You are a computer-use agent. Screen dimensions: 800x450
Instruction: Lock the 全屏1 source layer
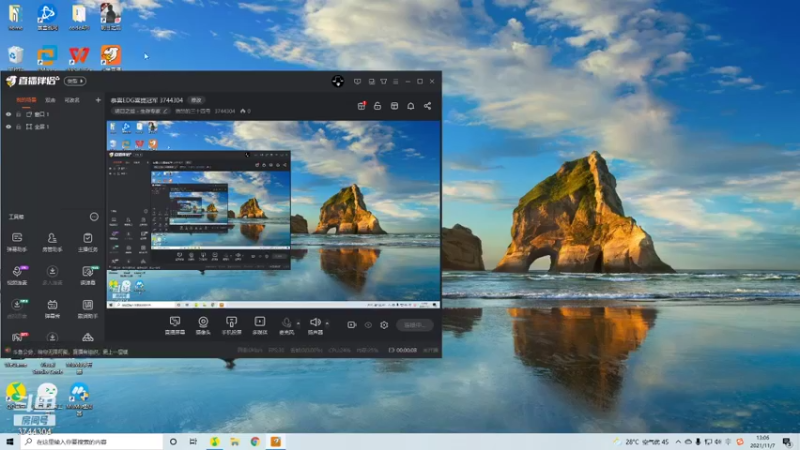coord(18,127)
